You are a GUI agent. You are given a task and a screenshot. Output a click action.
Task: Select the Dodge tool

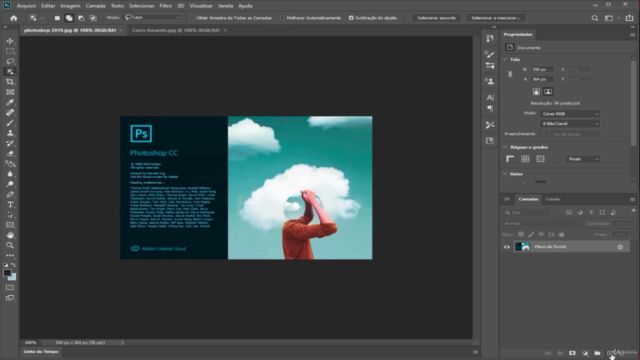[10, 184]
